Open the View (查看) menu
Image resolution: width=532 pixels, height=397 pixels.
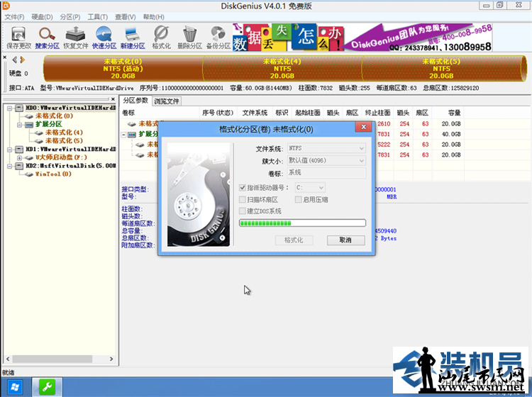(x=125, y=17)
